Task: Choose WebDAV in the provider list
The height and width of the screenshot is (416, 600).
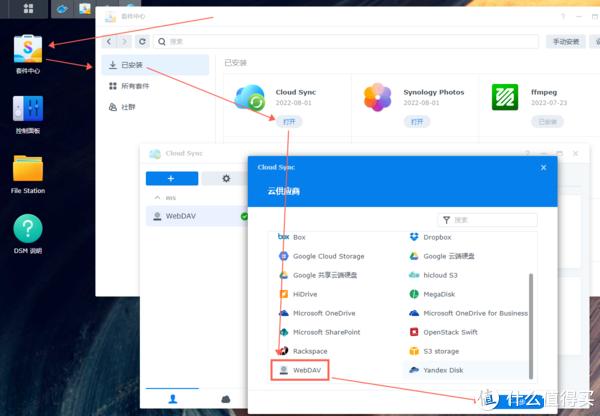Action: 300,370
